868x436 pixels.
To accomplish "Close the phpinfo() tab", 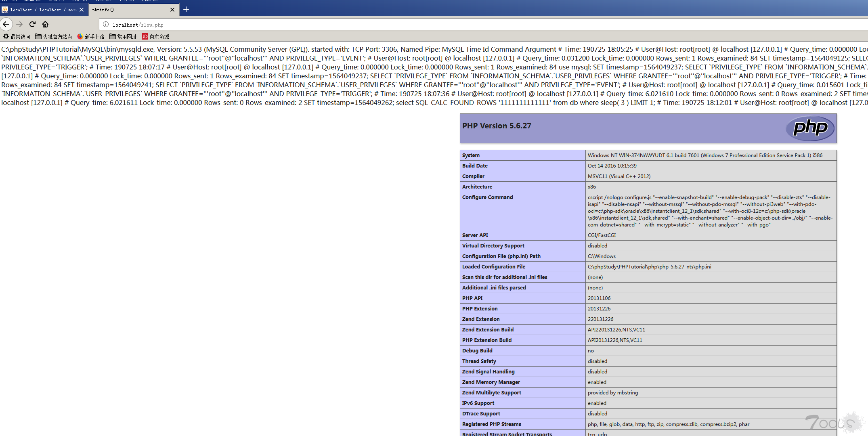I will 172,10.
